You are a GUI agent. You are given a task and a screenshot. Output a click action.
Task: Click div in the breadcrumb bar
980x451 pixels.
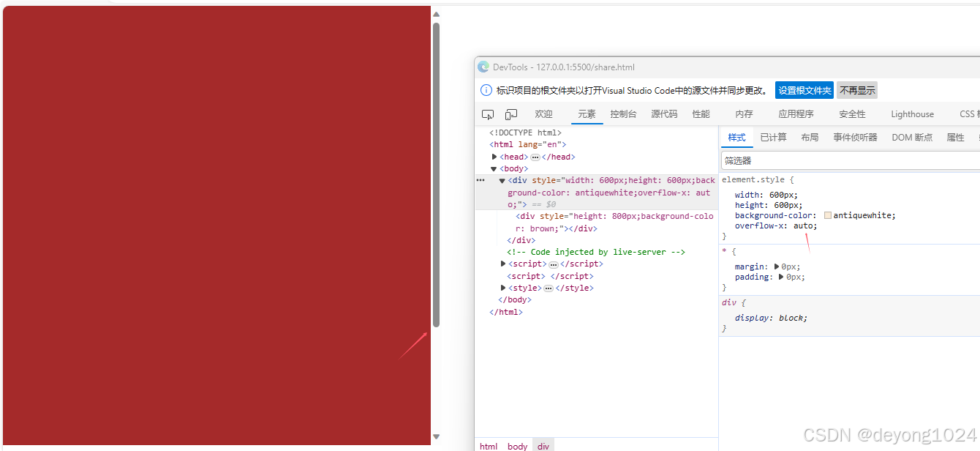click(543, 446)
